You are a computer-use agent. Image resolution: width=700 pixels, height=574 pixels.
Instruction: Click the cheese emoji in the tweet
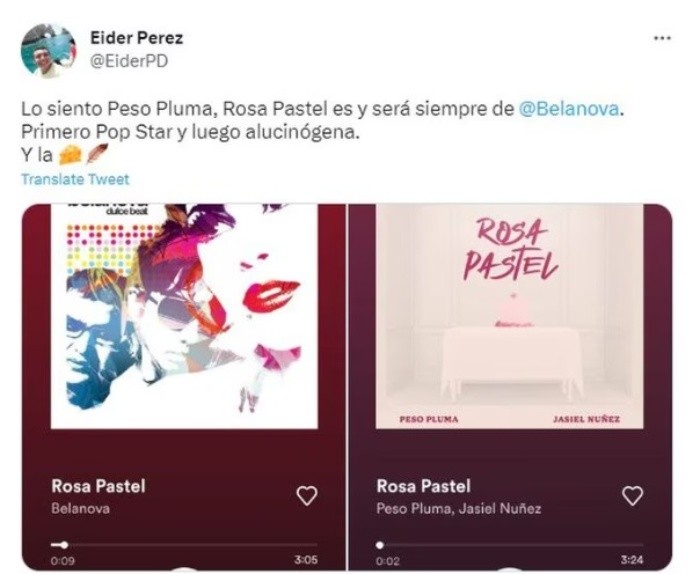coord(70,155)
